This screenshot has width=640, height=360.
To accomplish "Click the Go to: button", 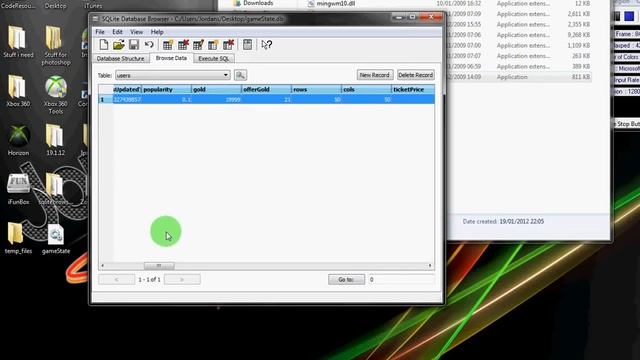I will pyautogui.click(x=346, y=280).
